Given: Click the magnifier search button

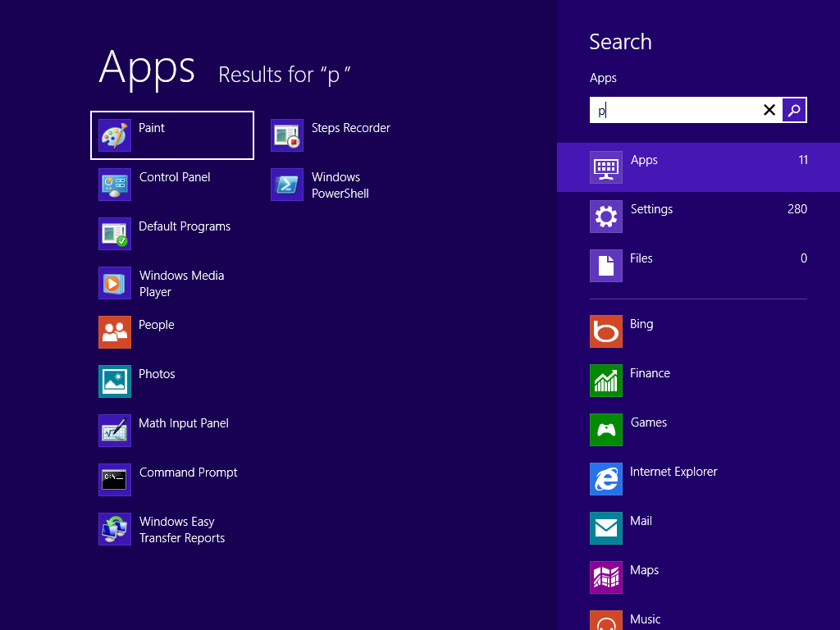Looking at the screenshot, I should 794,110.
